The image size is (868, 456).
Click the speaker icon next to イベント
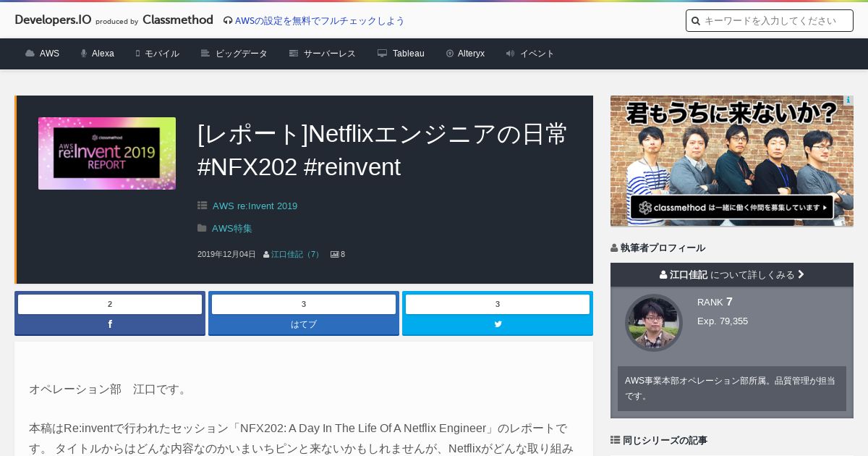[x=510, y=54]
